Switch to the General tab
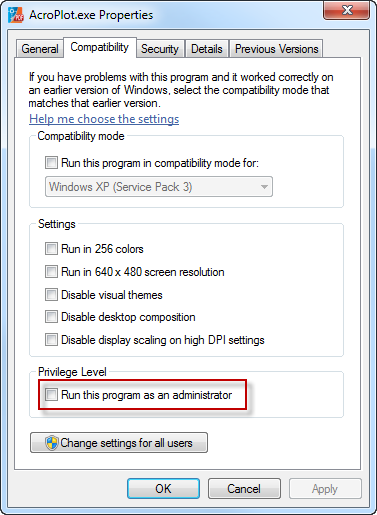Viewport: 377px width, 515px height. click(x=40, y=49)
